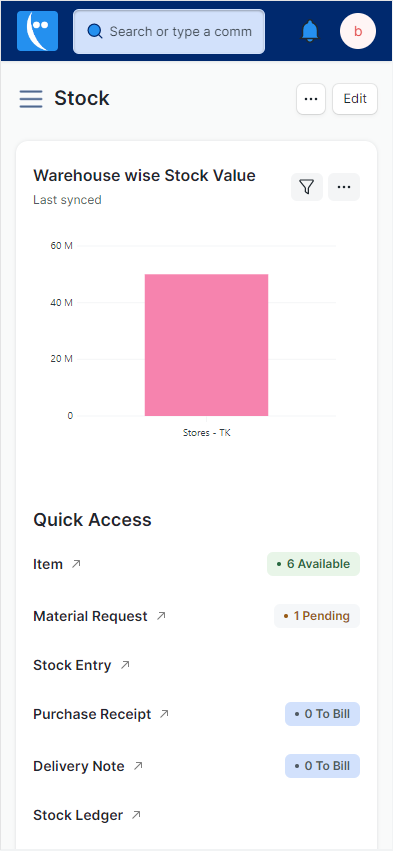
Task: Open the chart filter funnel icon
Action: 307,187
